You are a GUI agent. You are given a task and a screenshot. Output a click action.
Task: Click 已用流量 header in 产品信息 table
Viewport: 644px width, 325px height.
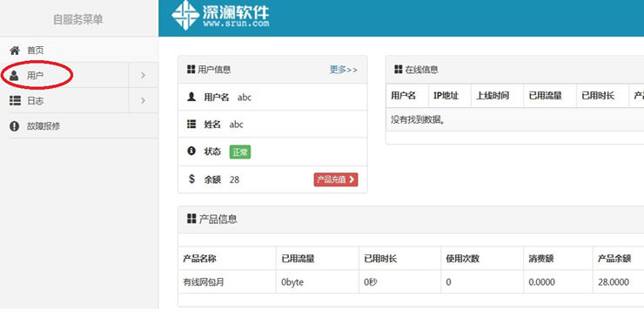(x=298, y=259)
